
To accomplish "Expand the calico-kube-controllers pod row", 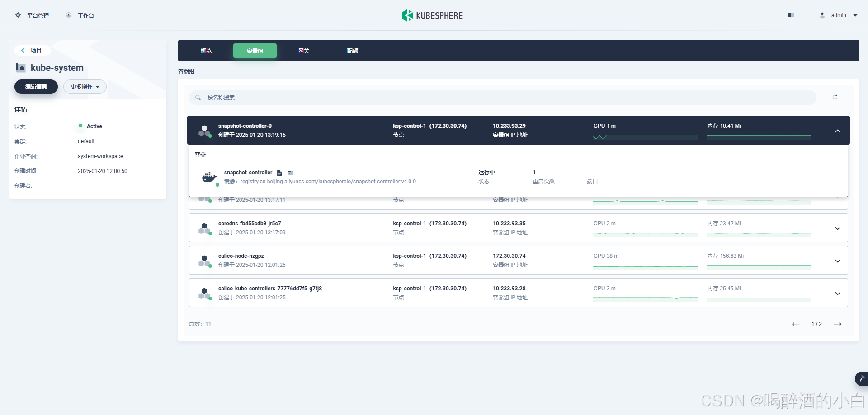I will pyautogui.click(x=837, y=294).
